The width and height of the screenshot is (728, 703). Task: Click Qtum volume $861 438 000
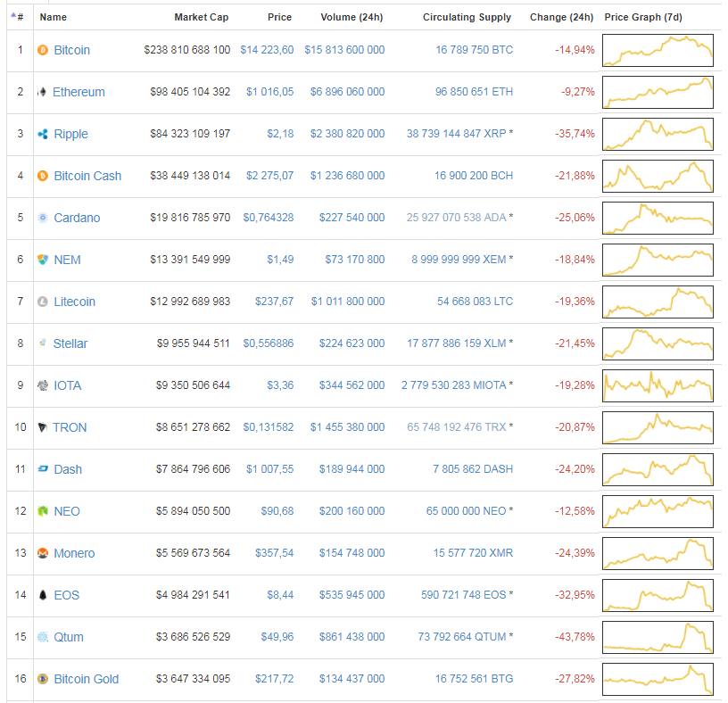tap(352, 637)
